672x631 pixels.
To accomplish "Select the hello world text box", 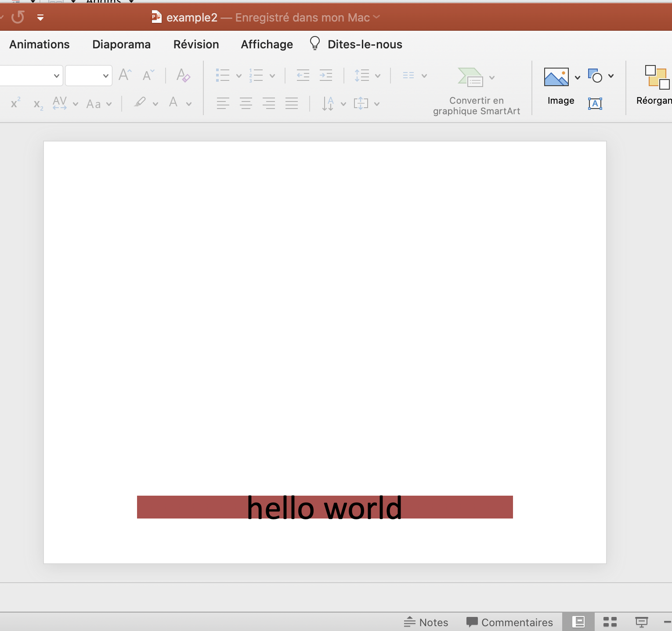I will [325, 508].
